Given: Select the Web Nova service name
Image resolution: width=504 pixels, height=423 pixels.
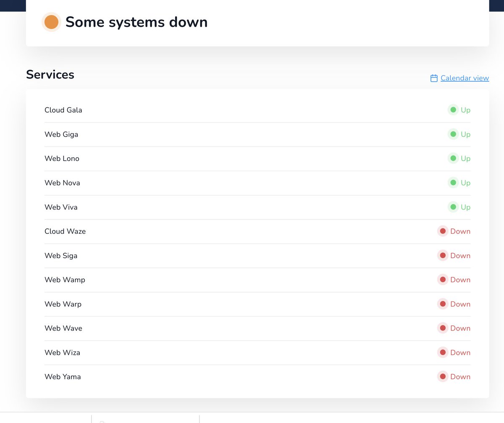Looking at the screenshot, I should 62,183.
